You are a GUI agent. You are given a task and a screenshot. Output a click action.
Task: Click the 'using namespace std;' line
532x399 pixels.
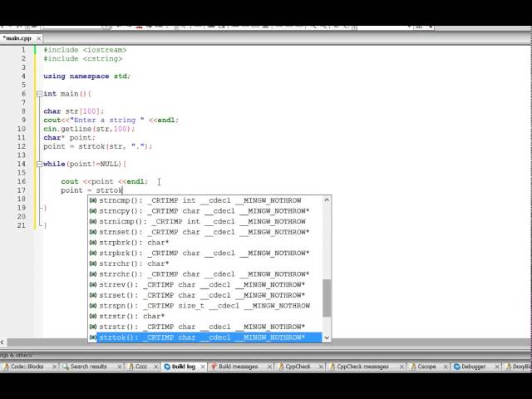click(86, 76)
